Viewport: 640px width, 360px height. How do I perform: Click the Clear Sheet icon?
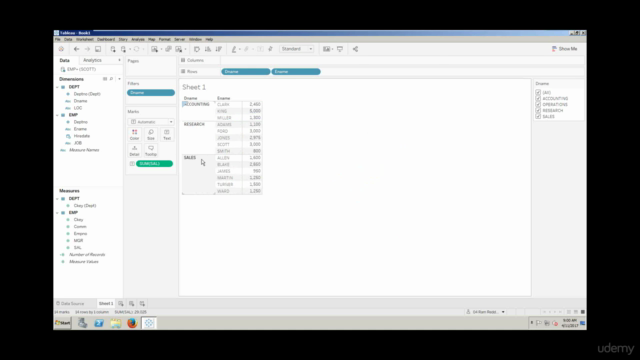point(179,49)
